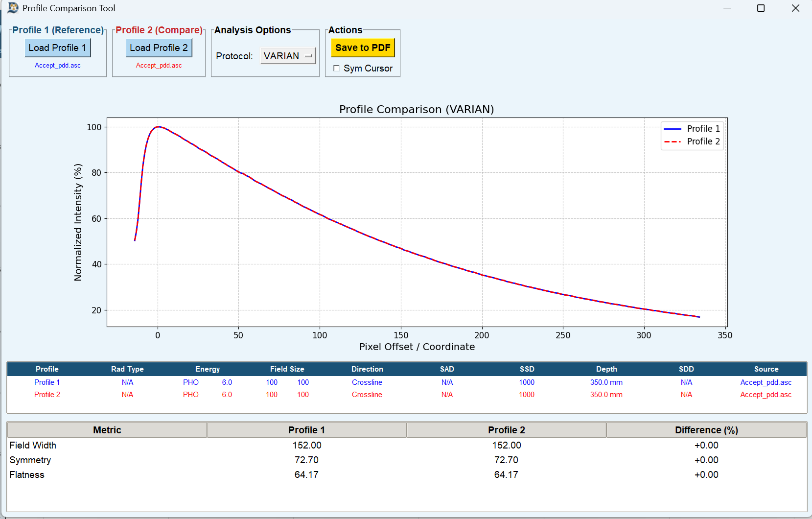812x519 pixels.
Task: Maximize the Profile Comparison Tool window
Action: tap(761, 8)
